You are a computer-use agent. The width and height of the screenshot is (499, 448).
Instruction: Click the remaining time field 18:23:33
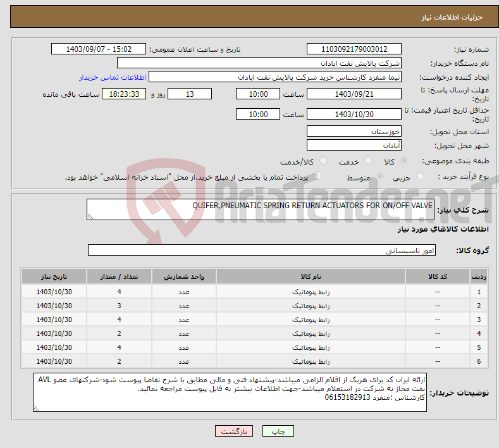(124, 94)
